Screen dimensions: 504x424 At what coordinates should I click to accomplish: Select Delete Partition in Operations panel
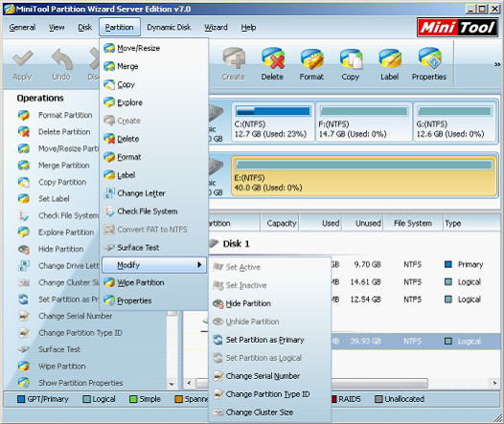point(54,131)
